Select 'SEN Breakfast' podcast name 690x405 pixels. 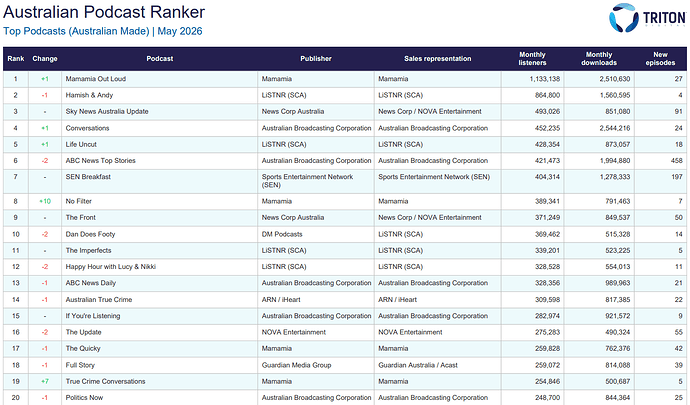[x=88, y=177]
